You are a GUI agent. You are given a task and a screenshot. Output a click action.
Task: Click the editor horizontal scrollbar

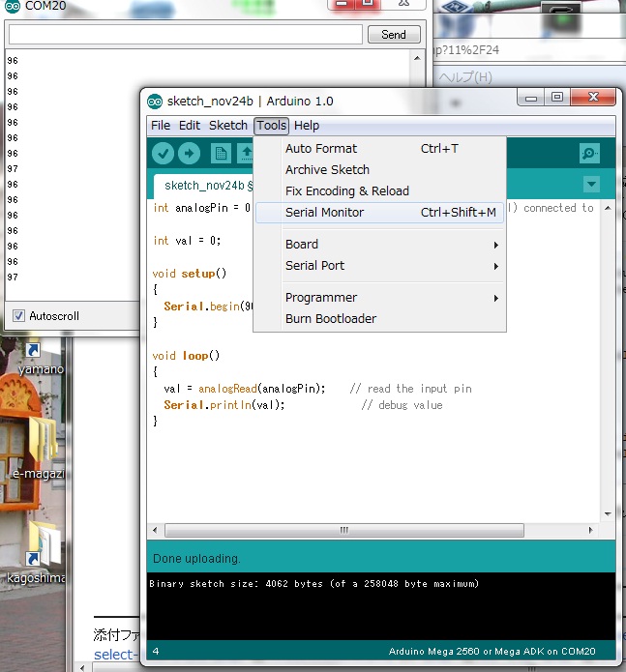pyautogui.click(x=343, y=531)
